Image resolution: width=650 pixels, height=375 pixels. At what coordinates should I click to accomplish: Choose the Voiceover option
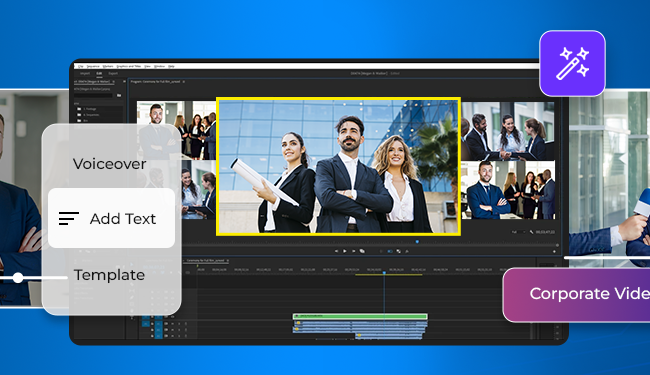pos(109,164)
